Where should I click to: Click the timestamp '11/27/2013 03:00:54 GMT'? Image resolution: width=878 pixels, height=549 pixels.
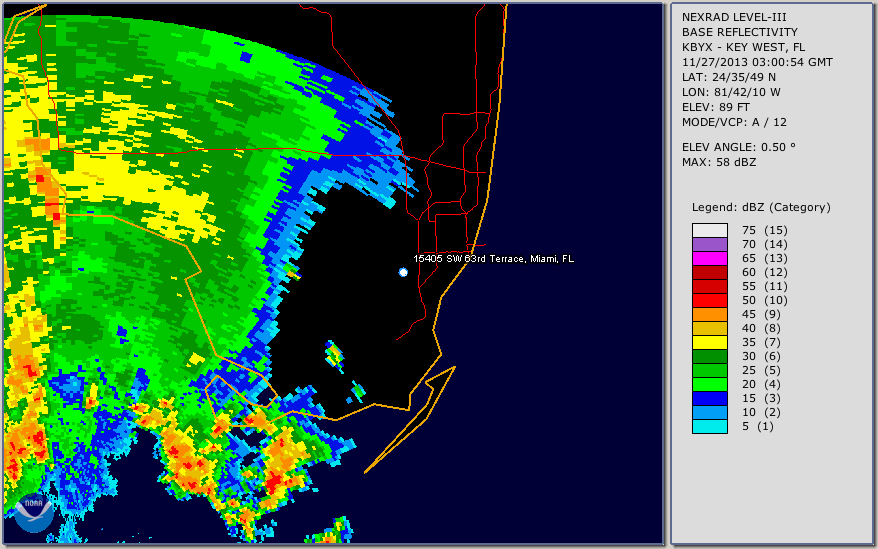pos(757,62)
